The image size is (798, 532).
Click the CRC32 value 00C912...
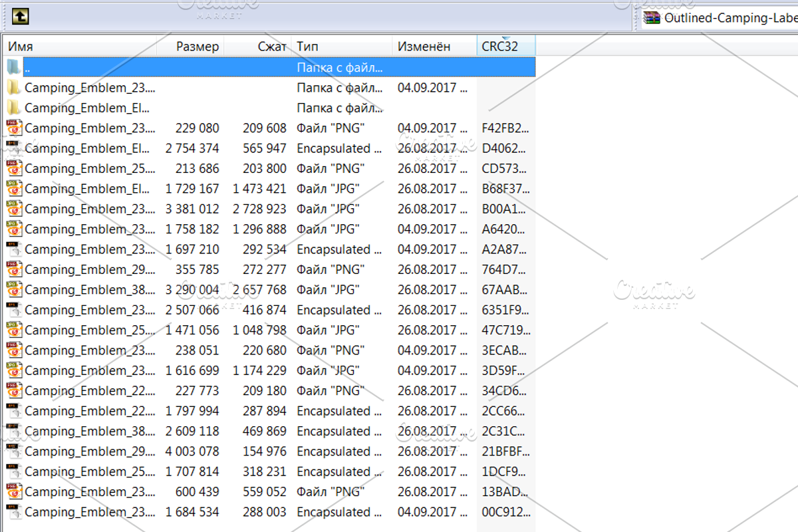point(505,512)
